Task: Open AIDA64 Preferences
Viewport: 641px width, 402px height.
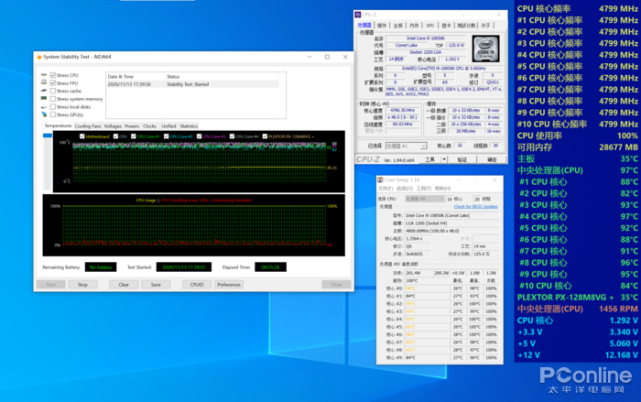Action: click(229, 285)
